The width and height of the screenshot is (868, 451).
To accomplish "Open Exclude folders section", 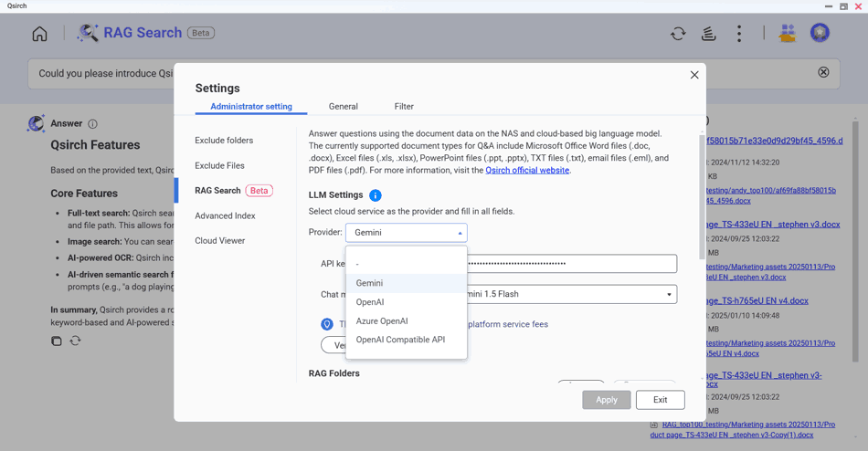I will [x=224, y=141].
